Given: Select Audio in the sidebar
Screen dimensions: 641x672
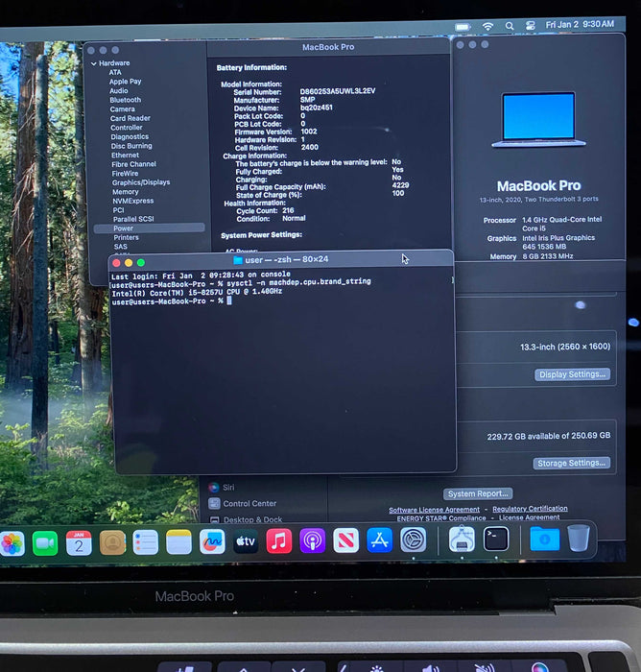Looking at the screenshot, I should click(119, 91).
